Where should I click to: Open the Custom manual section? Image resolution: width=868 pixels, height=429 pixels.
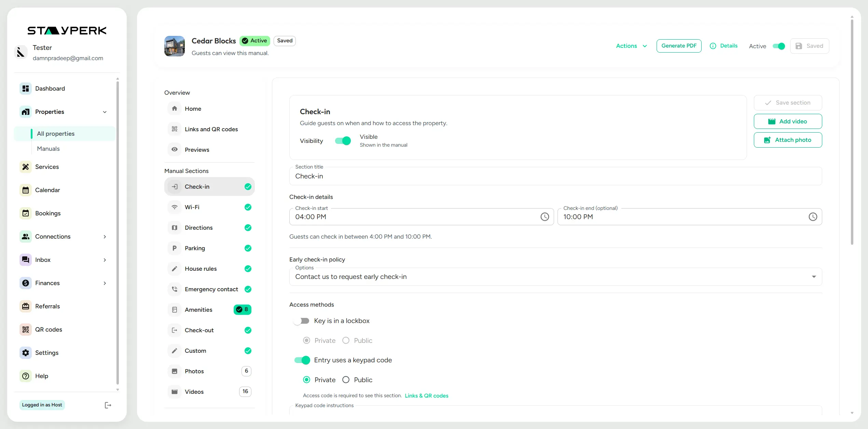(x=209, y=351)
